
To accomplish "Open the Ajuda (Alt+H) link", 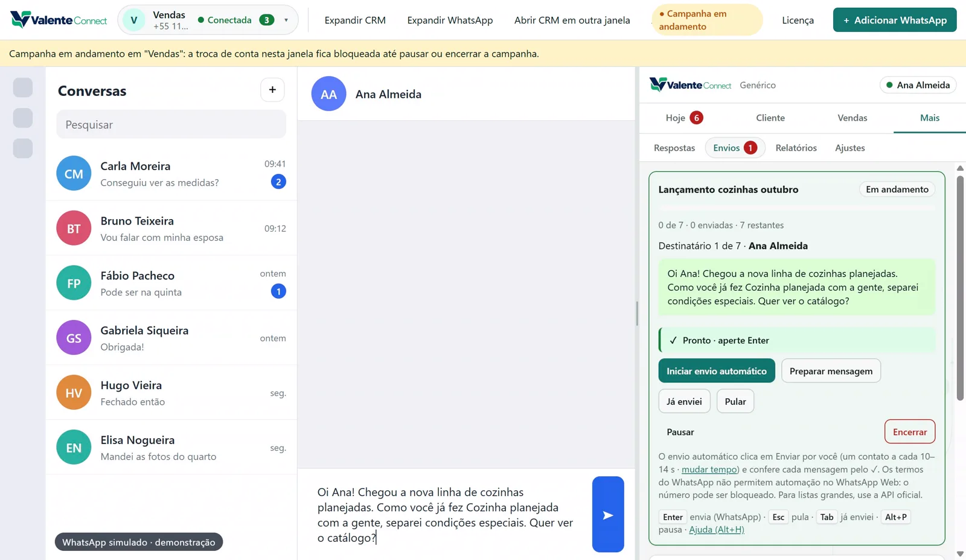I will coord(717,530).
